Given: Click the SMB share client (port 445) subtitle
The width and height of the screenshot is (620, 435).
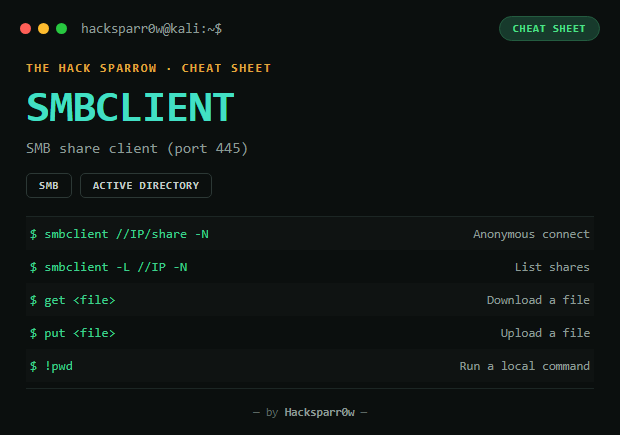Looking at the screenshot, I should pos(137,148).
